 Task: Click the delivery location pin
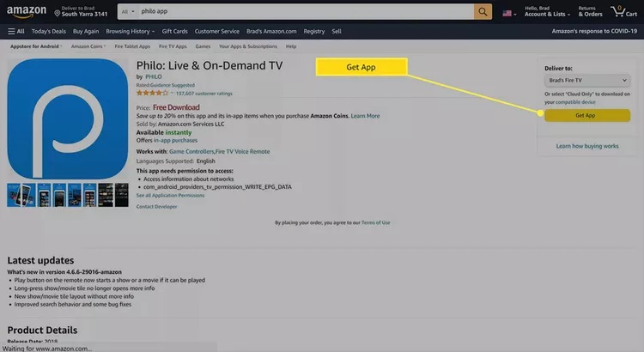pyautogui.click(x=57, y=13)
